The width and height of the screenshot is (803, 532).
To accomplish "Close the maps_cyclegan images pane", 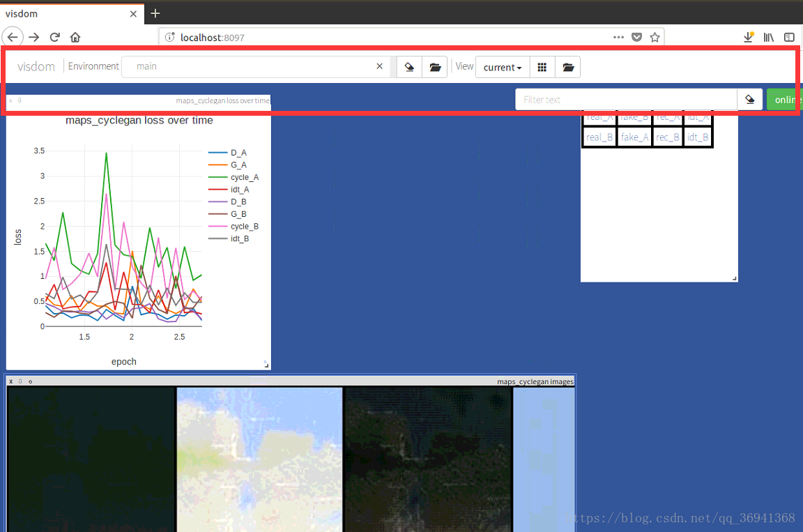I will pyautogui.click(x=10, y=381).
